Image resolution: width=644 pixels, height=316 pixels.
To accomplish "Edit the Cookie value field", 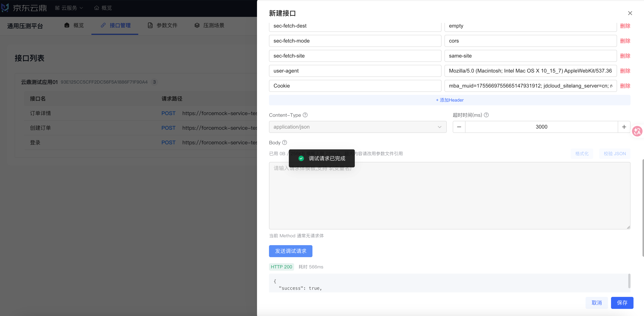I will point(530,86).
